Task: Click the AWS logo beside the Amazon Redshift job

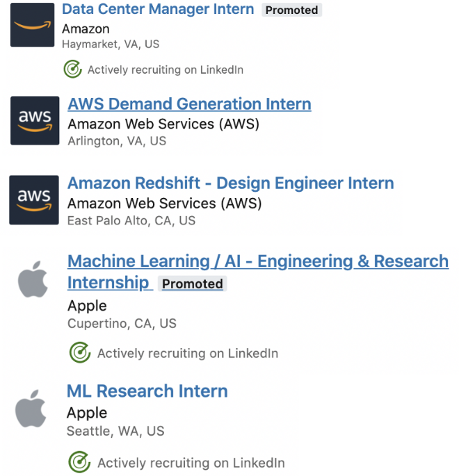Action: tap(34, 201)
